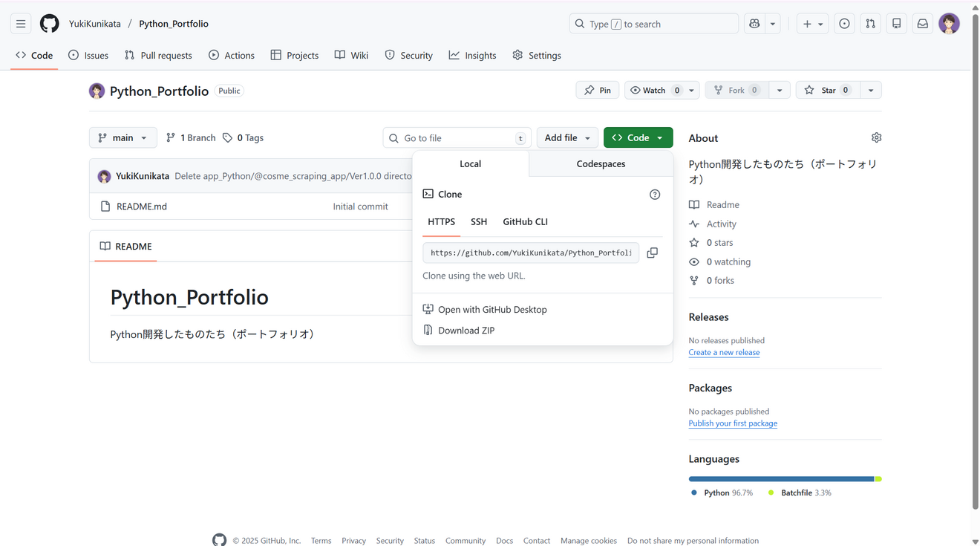Open the Projects repository tab
The width and height of the screenshot is (980, 546).
click(x=295, y=55)
